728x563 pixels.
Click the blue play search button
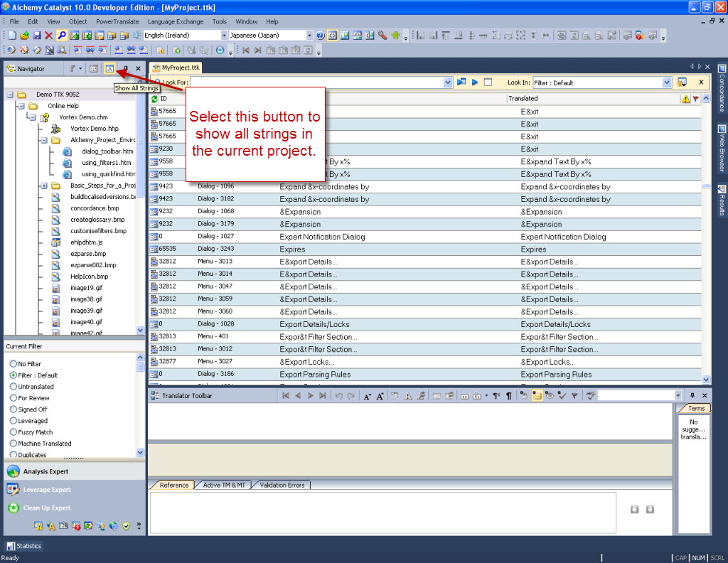tap(474, 82)
